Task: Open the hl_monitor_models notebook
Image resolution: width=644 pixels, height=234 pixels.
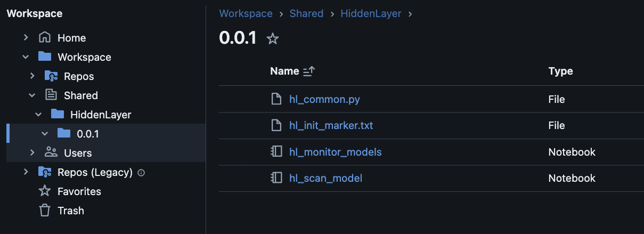Action: coord(335,152)
